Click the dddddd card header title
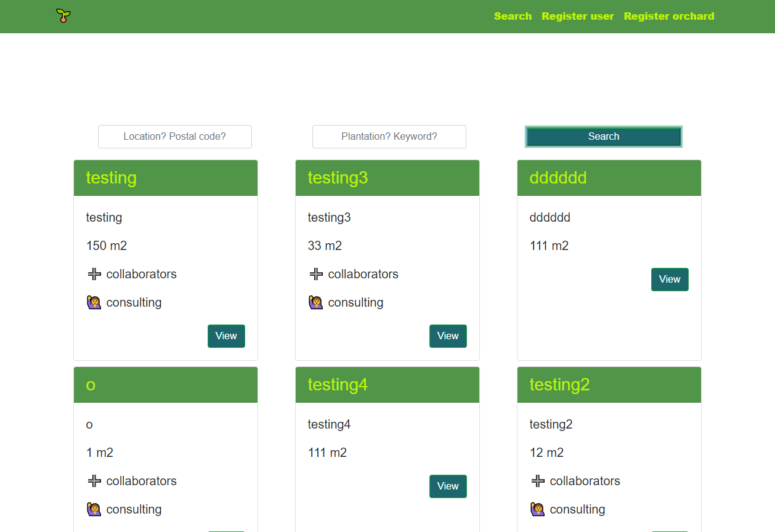 coord(558,178)
